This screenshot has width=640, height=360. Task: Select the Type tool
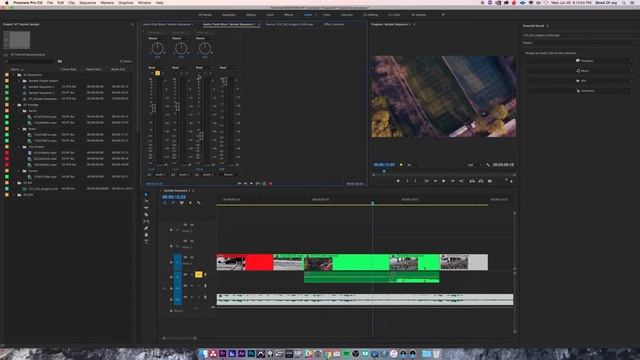146,241
